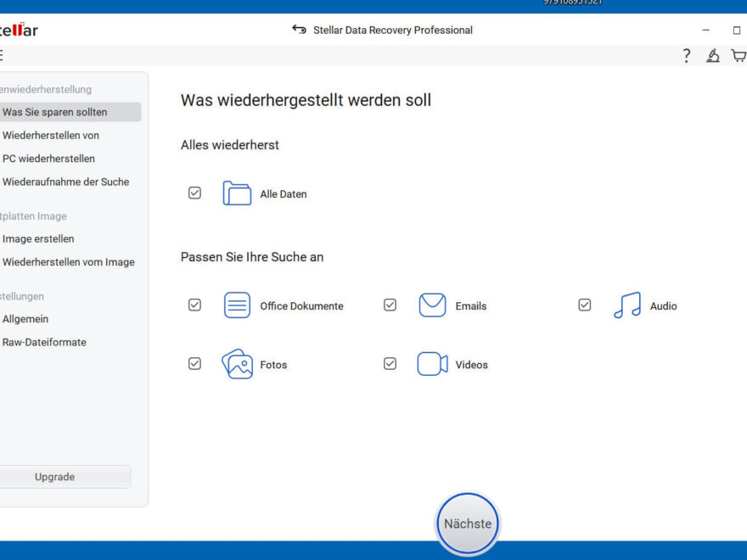Click the Upgrade button
Screen dimensions: 747x560
coord(55,477)
